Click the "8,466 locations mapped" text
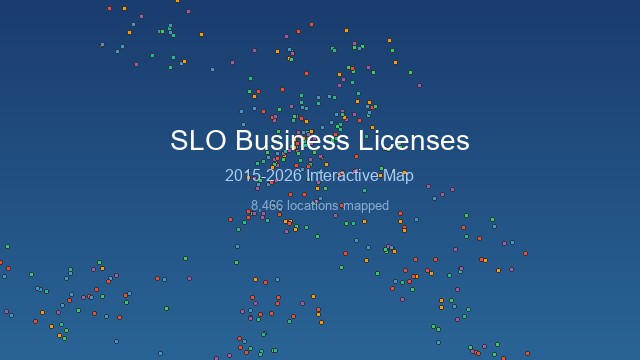Screen dimensions: 640x360 320,205
